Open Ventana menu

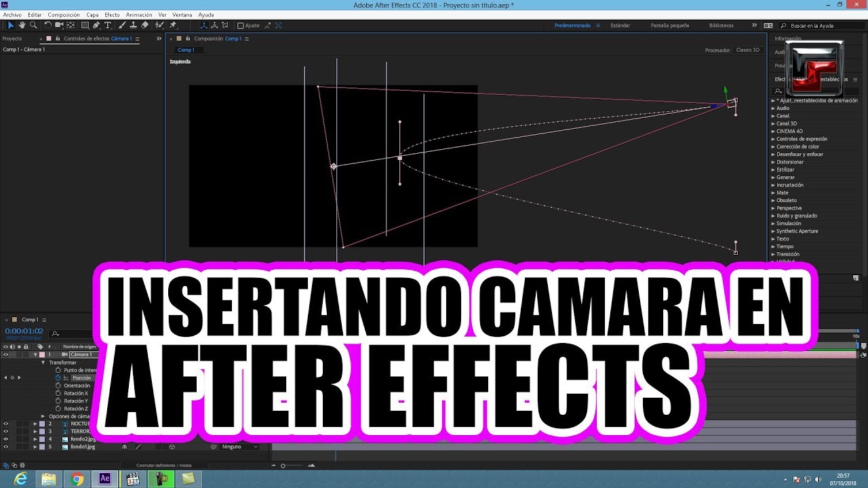pos(182,15)
